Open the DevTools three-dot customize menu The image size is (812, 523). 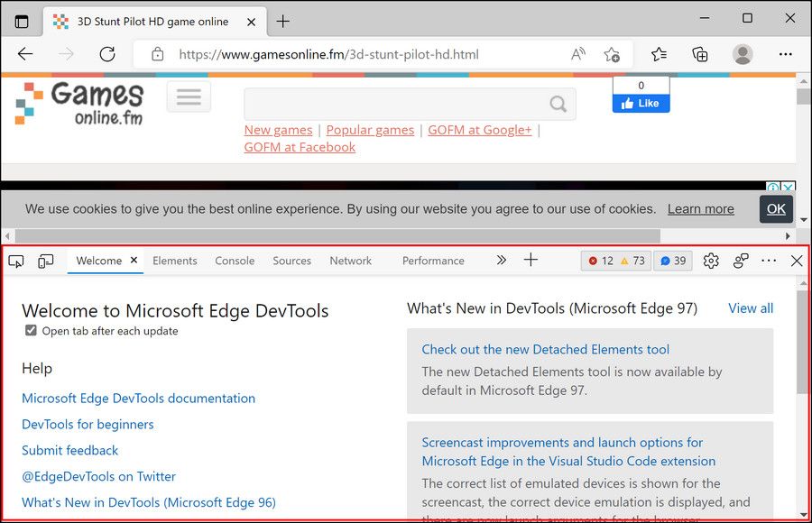[x=769, y=261]
